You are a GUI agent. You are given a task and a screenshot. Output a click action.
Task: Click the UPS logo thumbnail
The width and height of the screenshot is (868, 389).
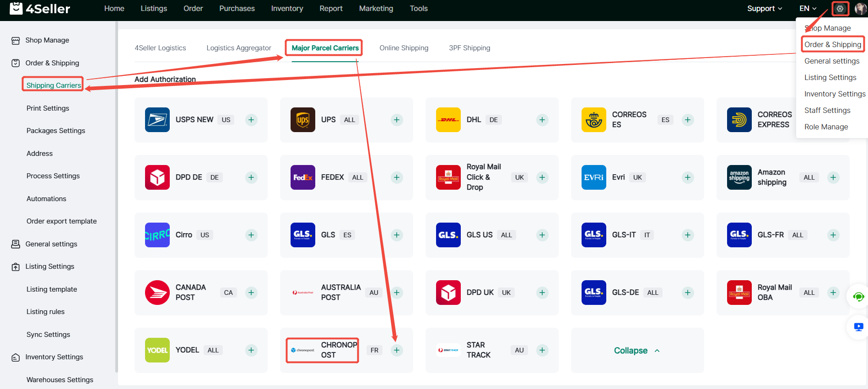[303, 120]
